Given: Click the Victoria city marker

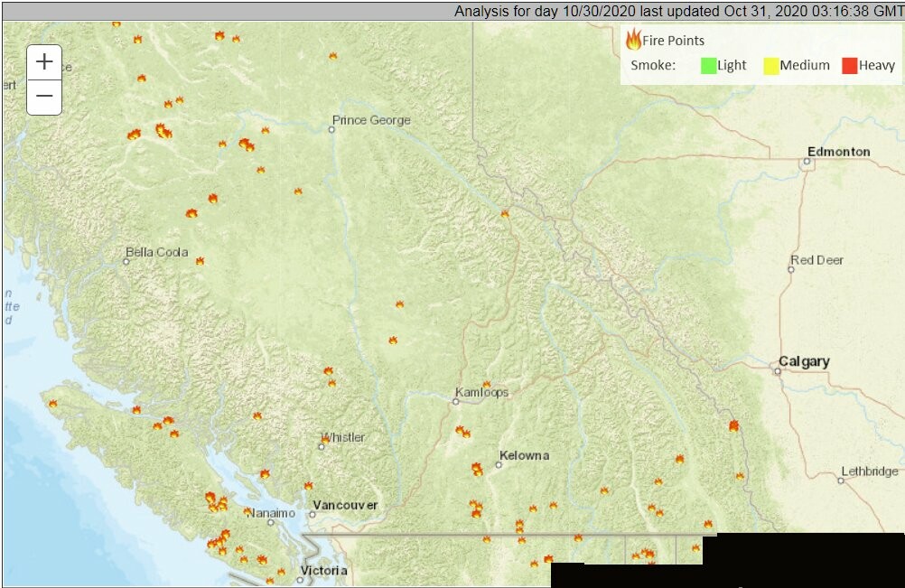Looking at the screenshot, I should click(x=299, y=579).
